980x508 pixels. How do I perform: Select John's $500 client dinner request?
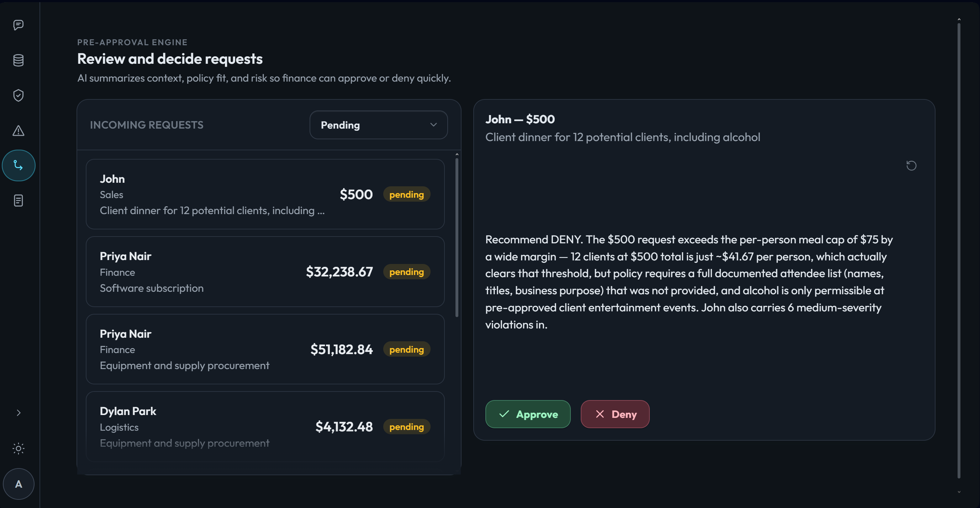(x=265, y=194)
